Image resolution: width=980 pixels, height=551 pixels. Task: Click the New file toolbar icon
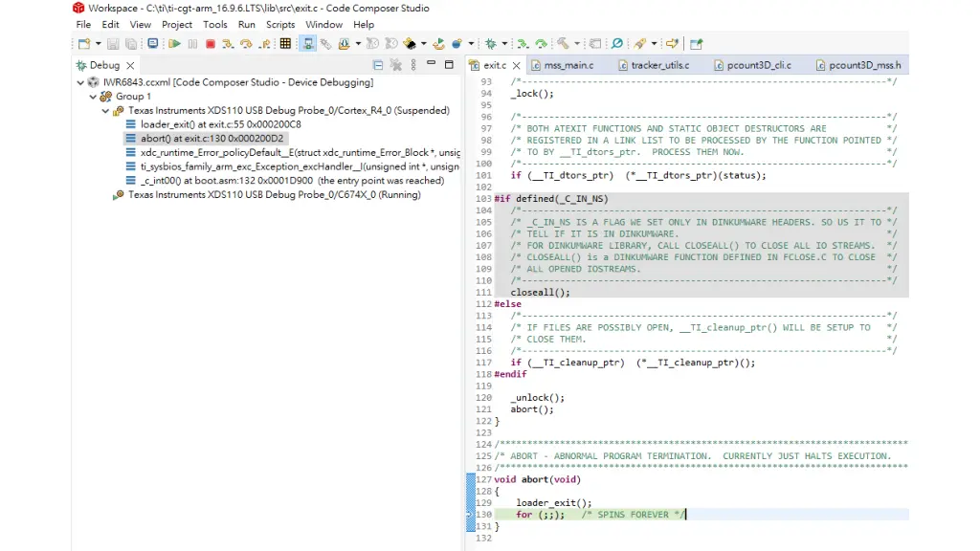(x=84, y=44)
